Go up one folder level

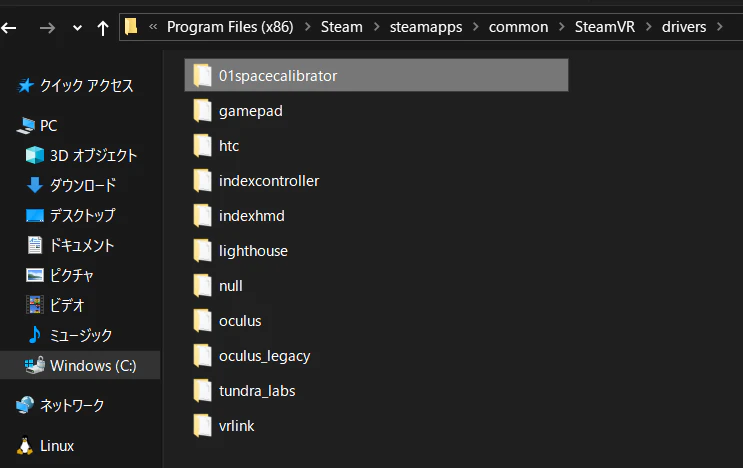[103, 28]
